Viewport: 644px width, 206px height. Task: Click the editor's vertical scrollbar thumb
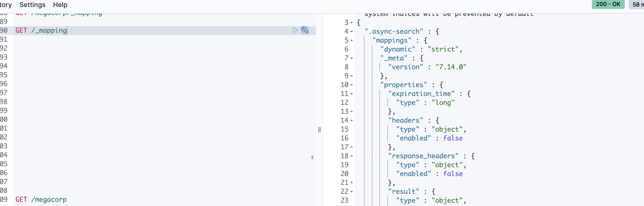[312, 157]
